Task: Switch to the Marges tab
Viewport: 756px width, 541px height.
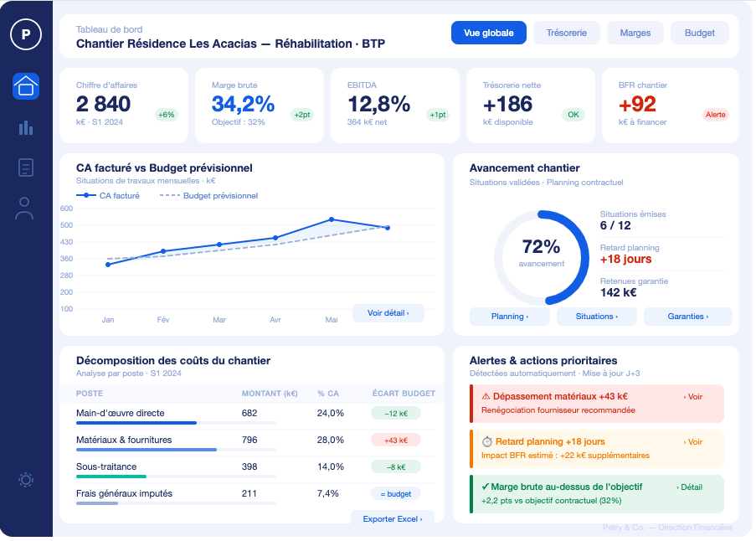Action: [x=635, y=33]
